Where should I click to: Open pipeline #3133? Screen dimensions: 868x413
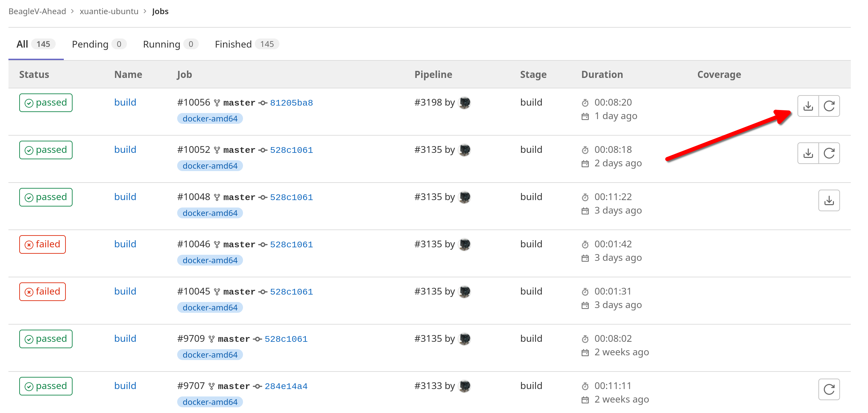point(428,386)
